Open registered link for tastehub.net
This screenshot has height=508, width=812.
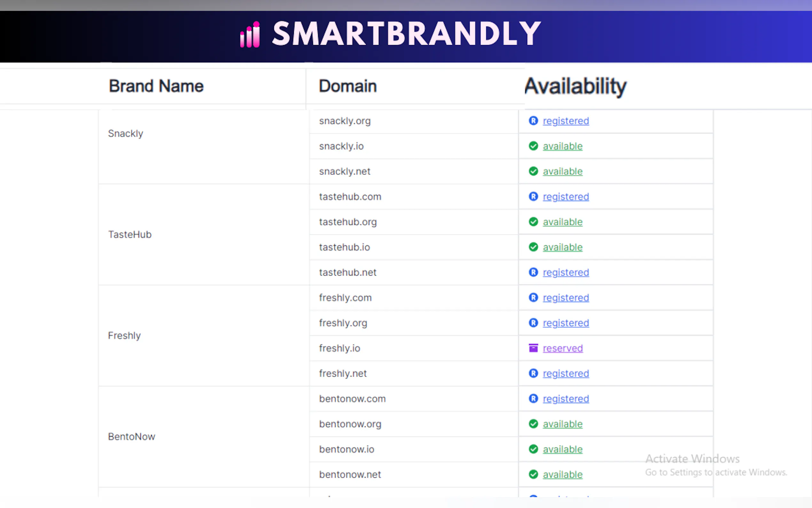point(566,272)
